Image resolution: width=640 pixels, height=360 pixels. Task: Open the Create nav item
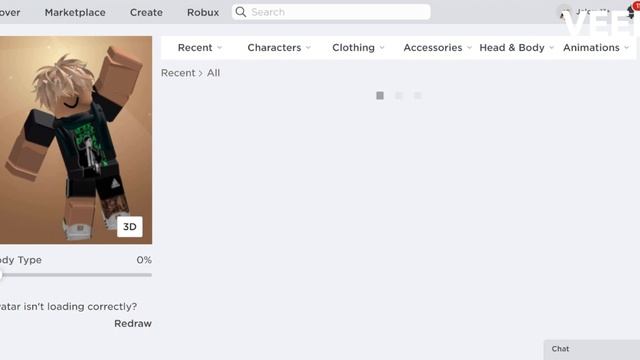click(x=146, y=12)
